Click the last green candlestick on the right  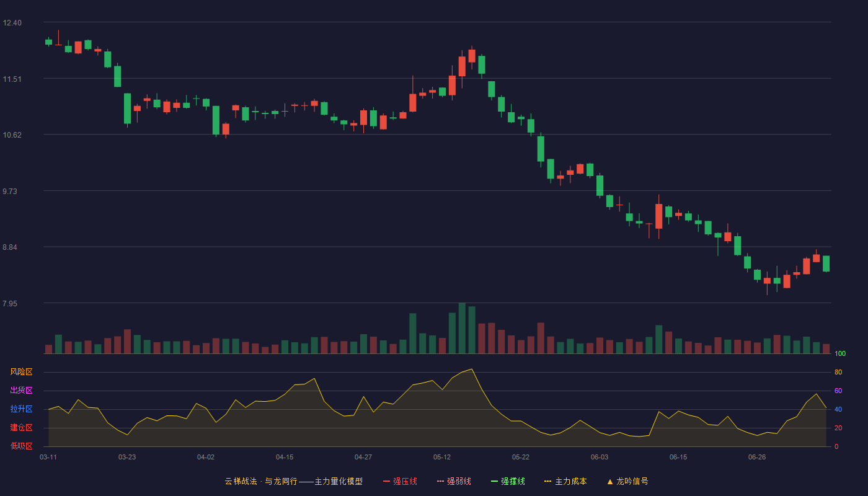(826, 263)
